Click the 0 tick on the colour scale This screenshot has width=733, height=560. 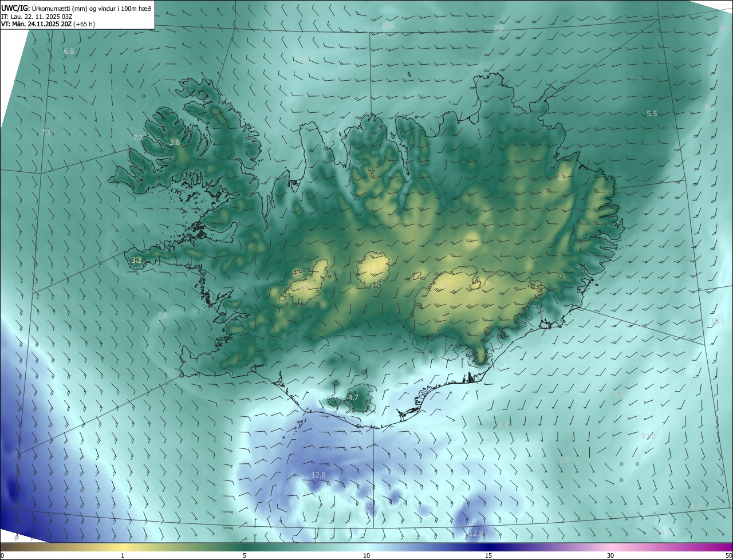[x=2, y=555]
